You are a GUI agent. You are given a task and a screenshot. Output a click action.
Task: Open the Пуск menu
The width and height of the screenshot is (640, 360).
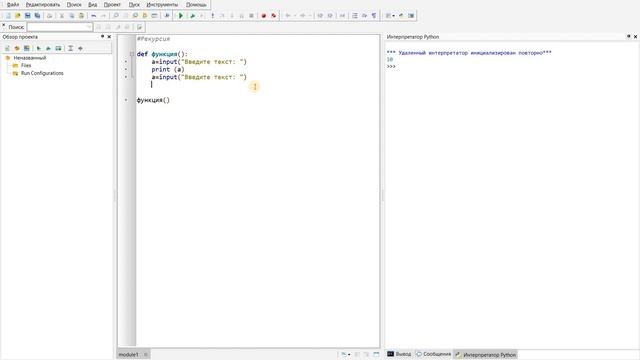[x=134, y=4]
